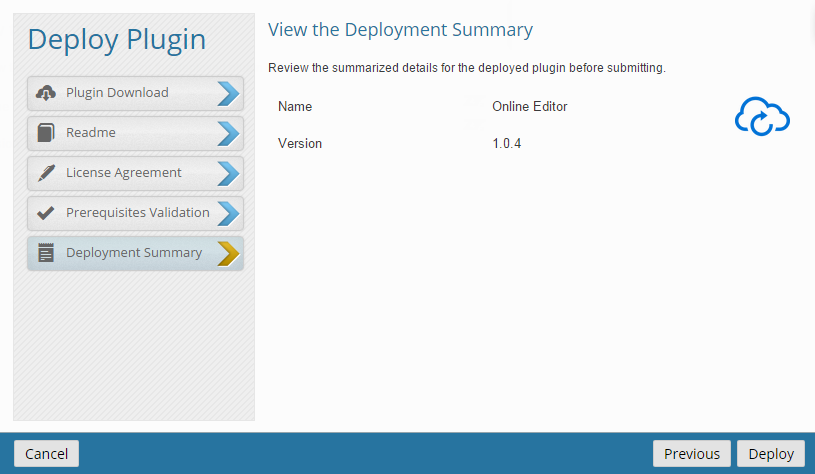
Task: Click the plugin name value Online Editor
Action: [x=530, y=106]
